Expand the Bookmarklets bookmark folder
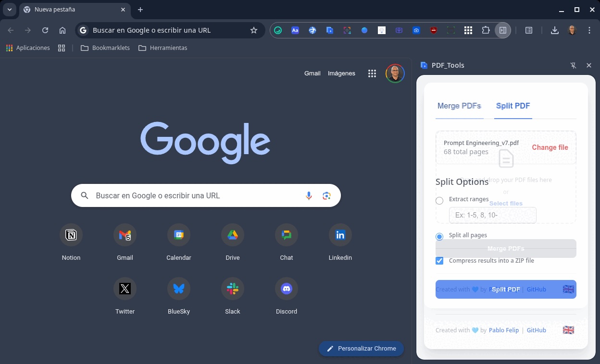Viewport: 600px width, 364px height. coord(105,48)
